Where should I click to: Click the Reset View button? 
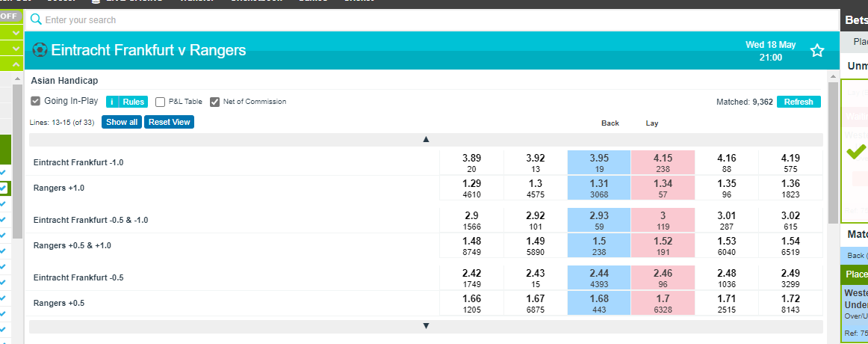click(170, 122)
